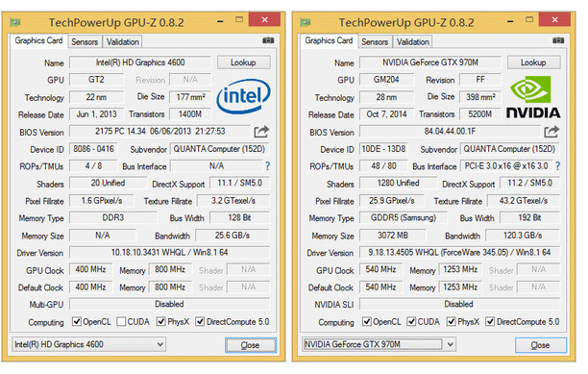Click the Device ID value 8086 - 0416
This screenshot has height=374, width=588.
click(x=93, y=149)
